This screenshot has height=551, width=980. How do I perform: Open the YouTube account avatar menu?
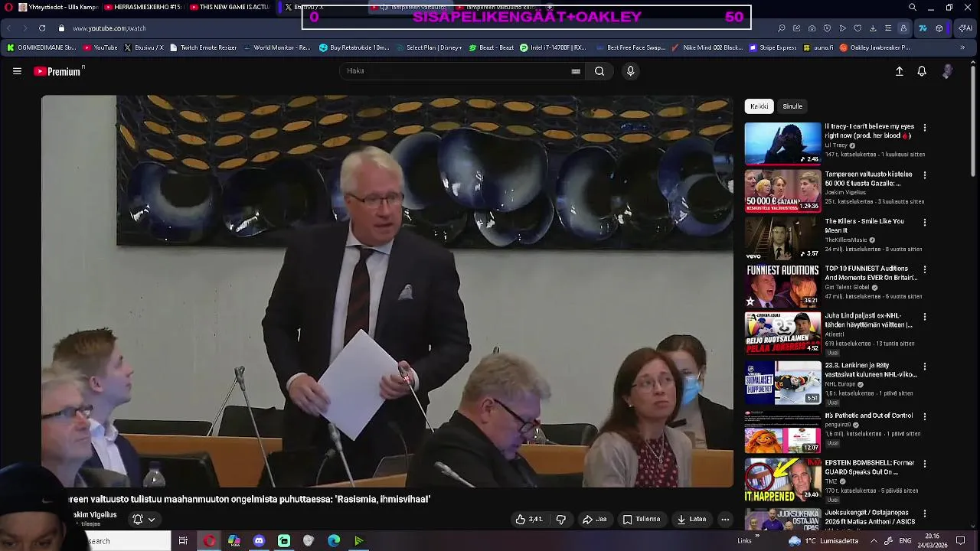(x=947, y=71)
